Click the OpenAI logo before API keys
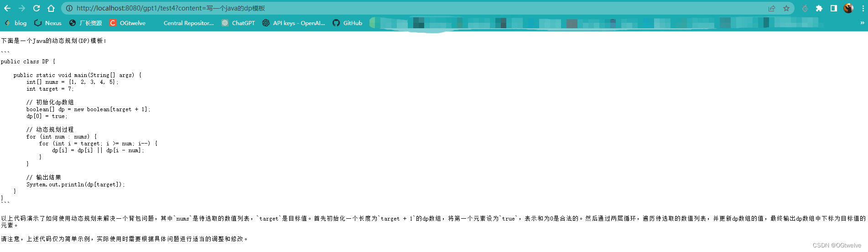The image size is (868, 252). [266, 23]
